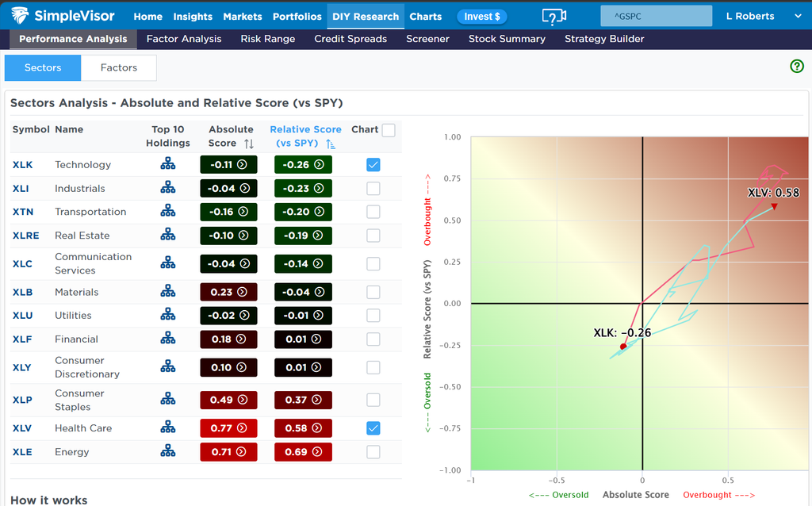
Task: Toggle the Chart header select-all checkbox
Action: 389,130
